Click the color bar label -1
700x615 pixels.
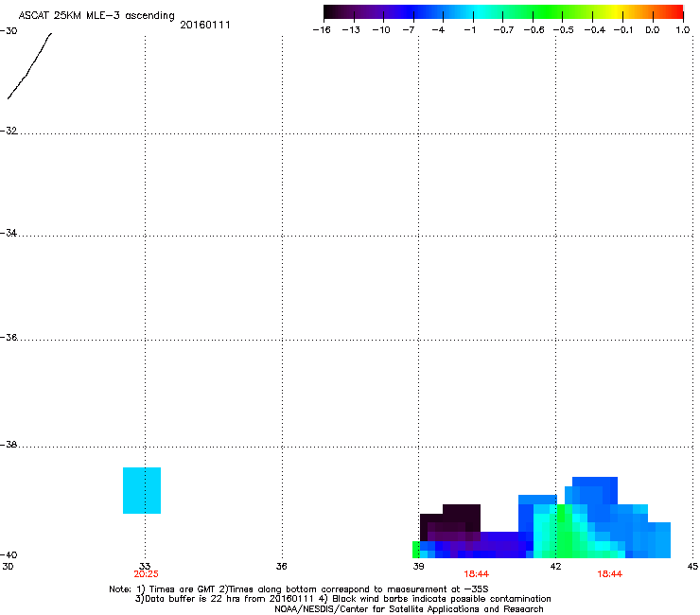click(x=469, y=30)
